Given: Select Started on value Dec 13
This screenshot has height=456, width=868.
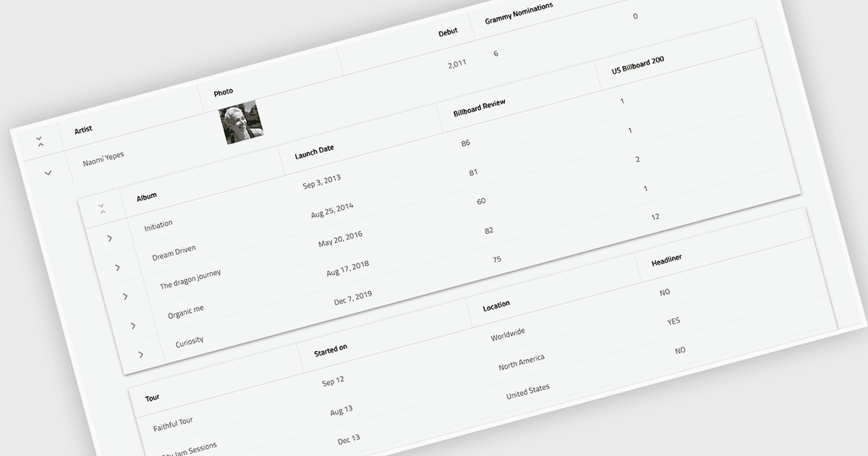Looking at the screenshot, I should 349,439.
